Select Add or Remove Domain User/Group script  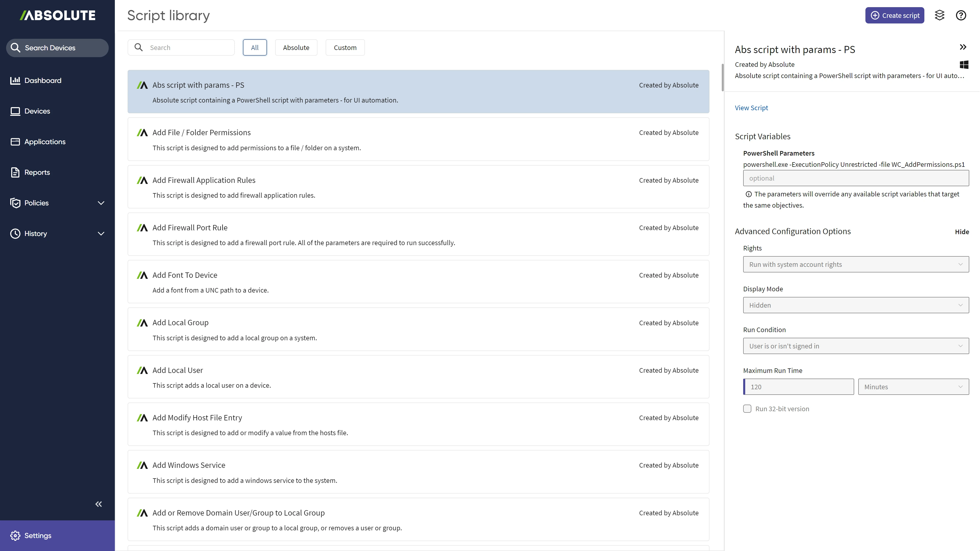click(419, 519)
